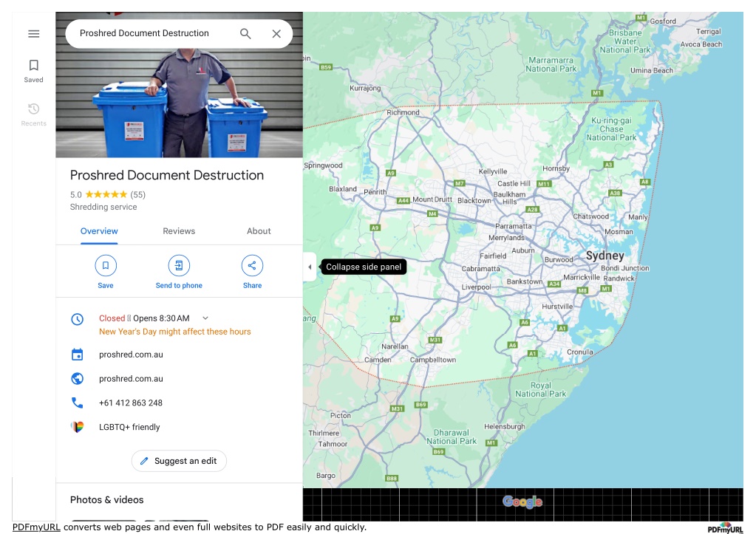Viewport: 756px width, 534px height.
Task: Click Chatswood label on map
Action: tap(590, 216)
